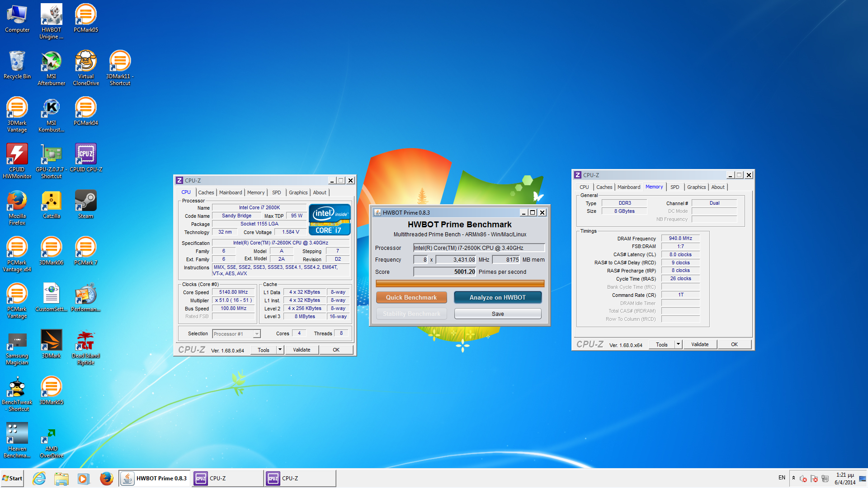
Task: Open Caches tab in right CPU-Z window
Action: 604,187
